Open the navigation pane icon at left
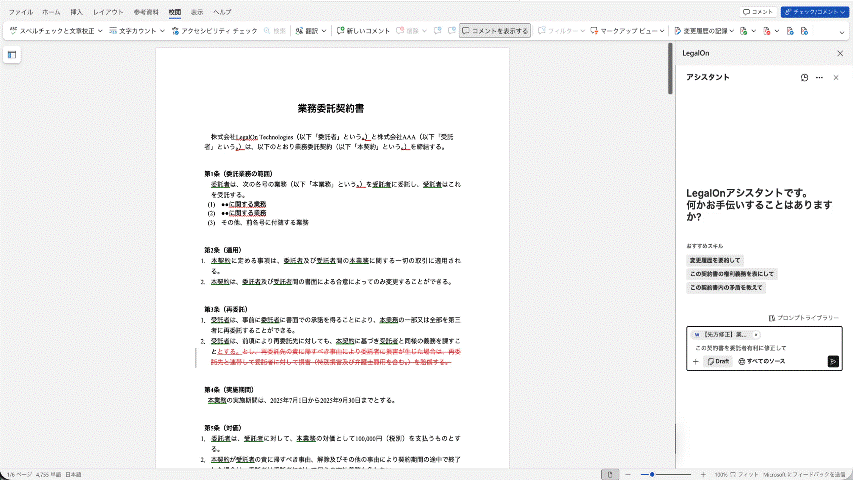Screen dimensions: 853x480 [x=12, y=55]
